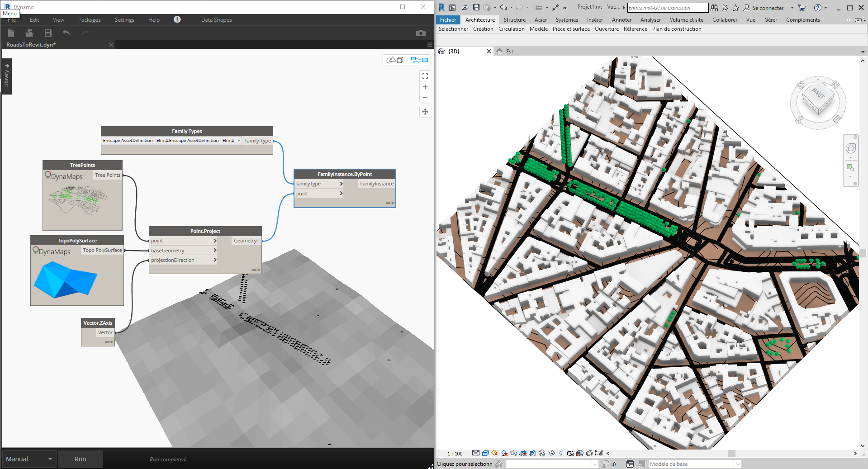Switch to the Volume et site ribbon tab

tap(686, 20)
